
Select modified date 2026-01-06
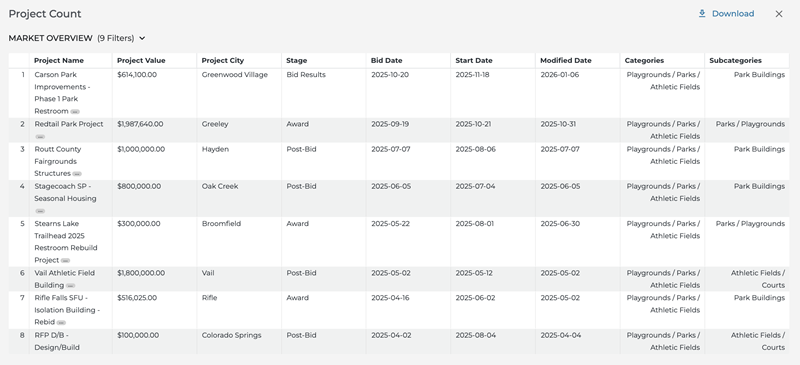(560, 75)
